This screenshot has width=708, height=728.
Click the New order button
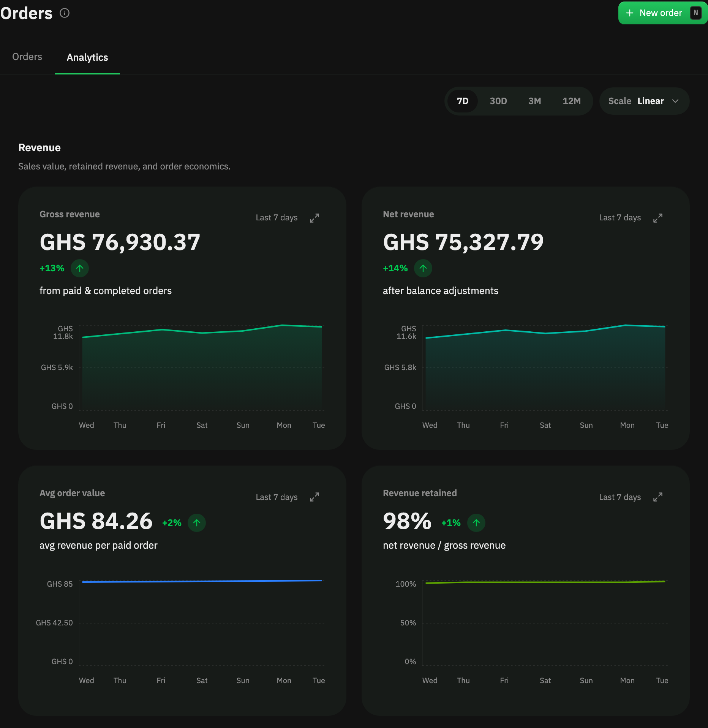(x=663, y=13)
